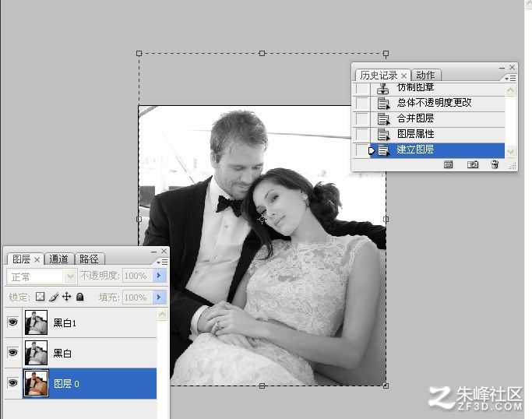
Task: Close the 历史记录 tab with its x
Action: pyautogui.click(x=403, y=76)
